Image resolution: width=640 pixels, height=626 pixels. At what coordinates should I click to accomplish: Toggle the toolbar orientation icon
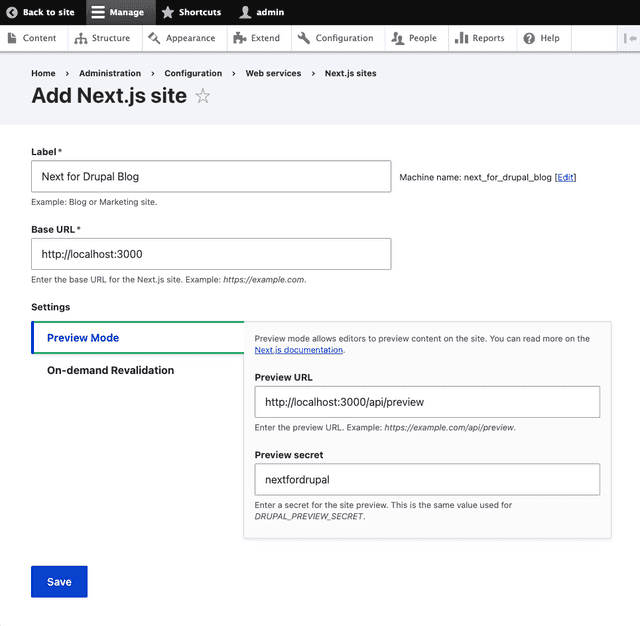630,38
